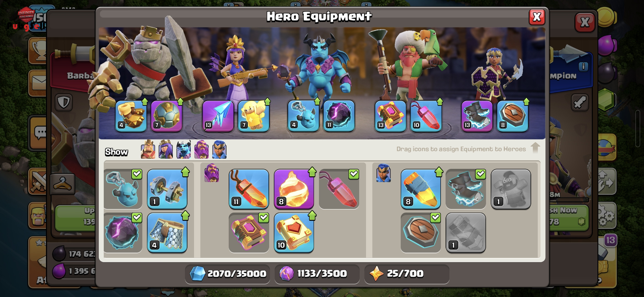The height and width of the screenshot is (297, 644).
Task: Toggle the equipped Eternal Tome checkmark item
Action: click(249, 233)
